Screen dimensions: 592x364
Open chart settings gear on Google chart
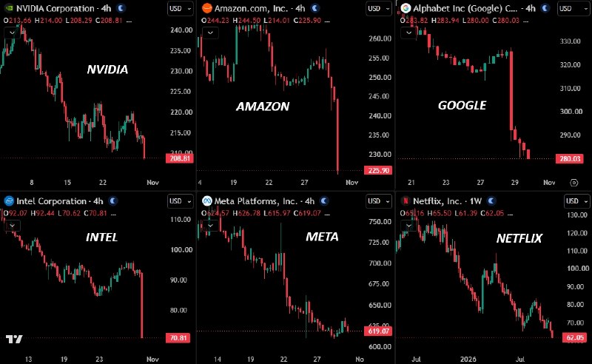(x=574, y=183)
